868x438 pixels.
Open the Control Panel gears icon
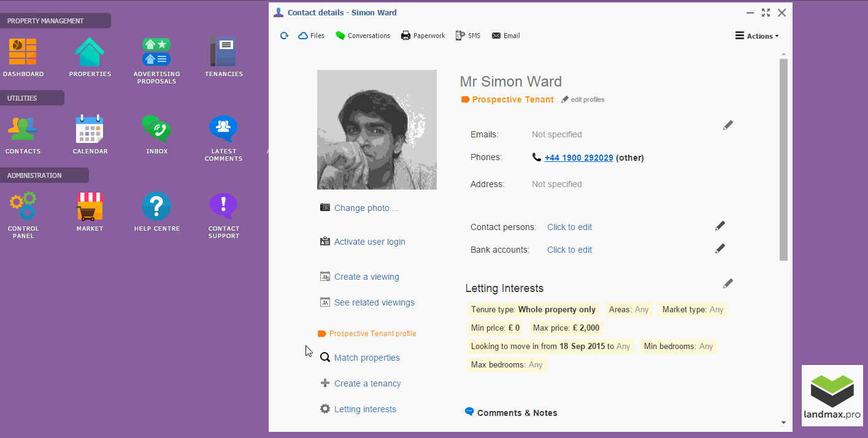click(23, 206)
